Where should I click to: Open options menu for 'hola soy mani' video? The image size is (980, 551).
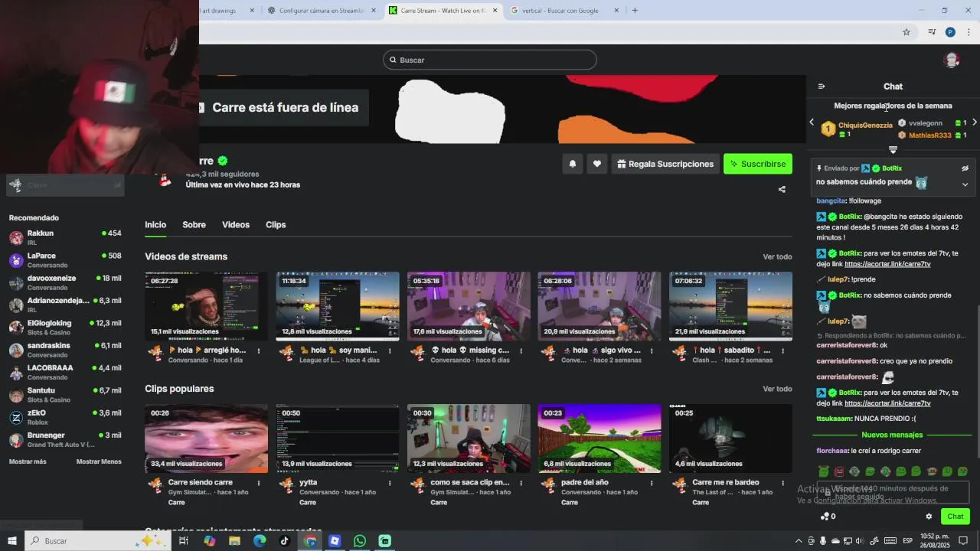coord(390,351)
